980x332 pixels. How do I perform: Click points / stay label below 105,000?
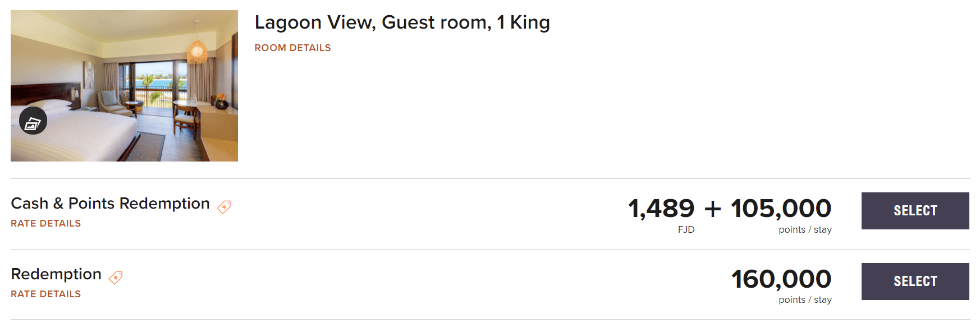coord(805,229)
